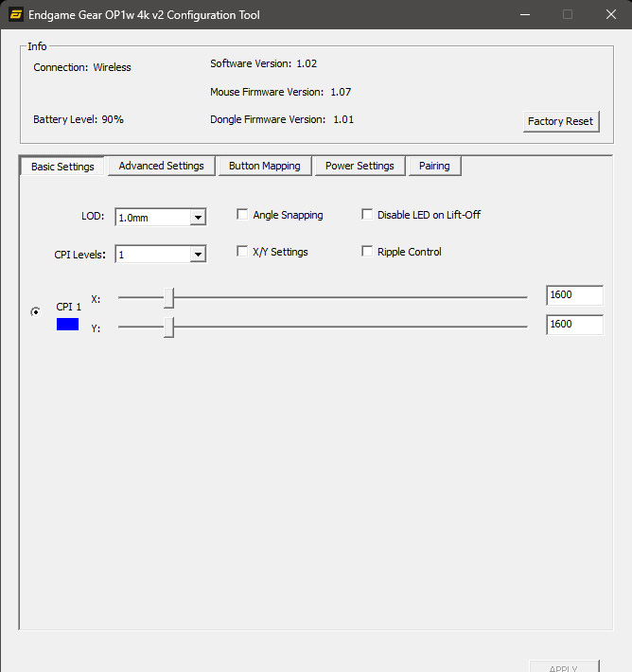Viewport: 632px width, 672px height.
Task: Go to the Power Settings tab
Action: pos(360,166)
